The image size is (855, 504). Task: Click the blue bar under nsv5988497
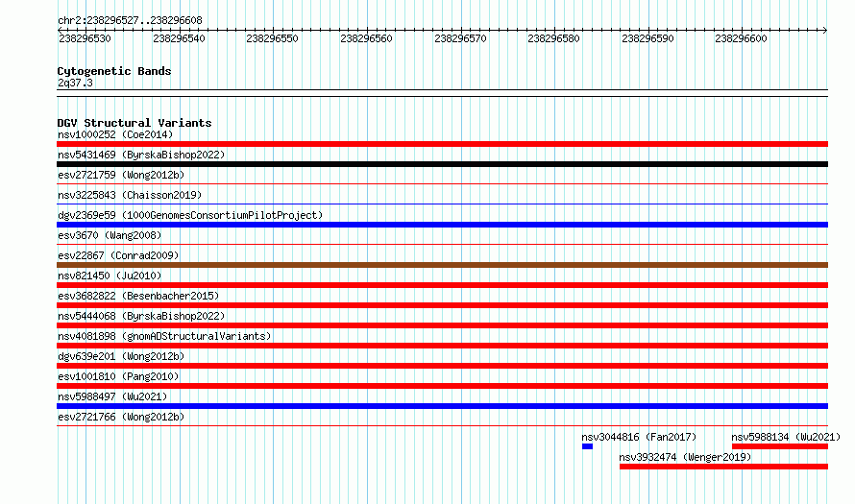pyautogui.click(x=442, y=406)
